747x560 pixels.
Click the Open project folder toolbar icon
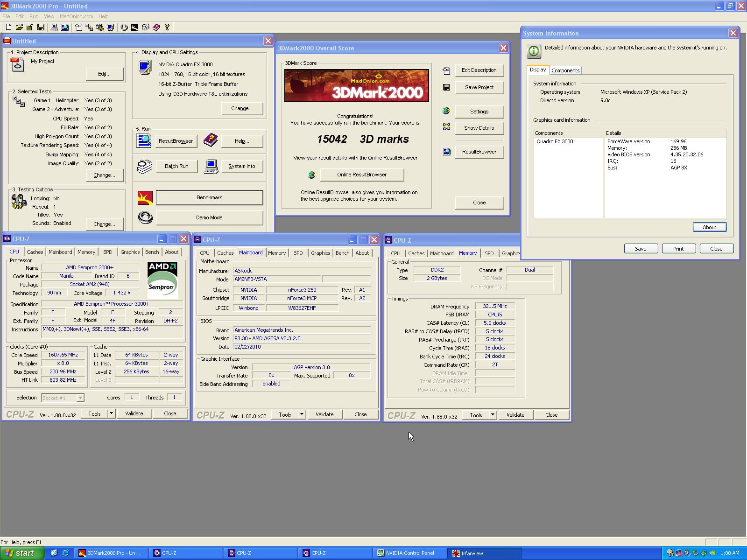pos(19,27)
